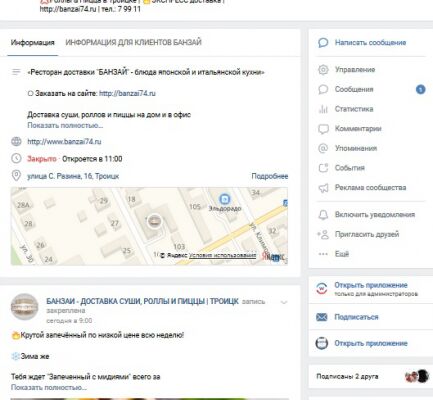Click the Yandex logo on the map
This screenshot has width=433, height=400.
274,257
